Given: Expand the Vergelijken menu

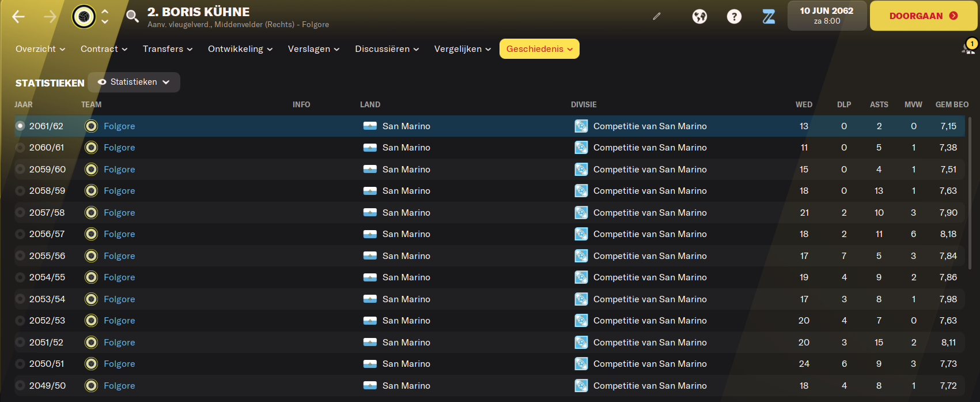Looking at the screenshot, I should 462,49.
